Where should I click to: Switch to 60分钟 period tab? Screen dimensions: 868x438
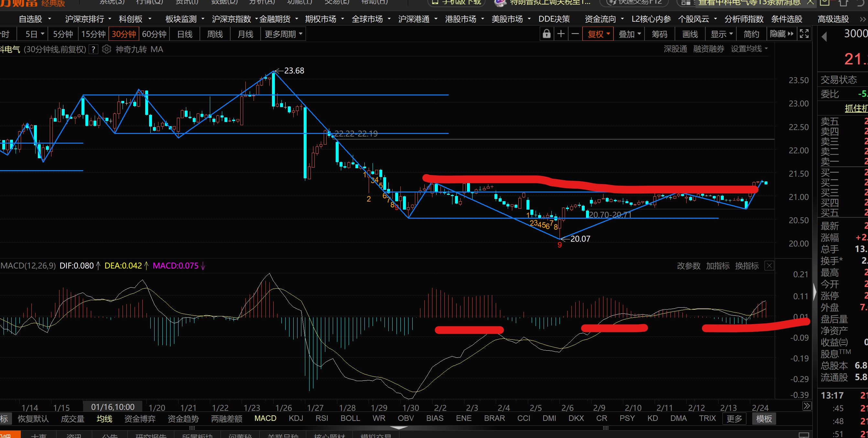click(x=154, y=34)
